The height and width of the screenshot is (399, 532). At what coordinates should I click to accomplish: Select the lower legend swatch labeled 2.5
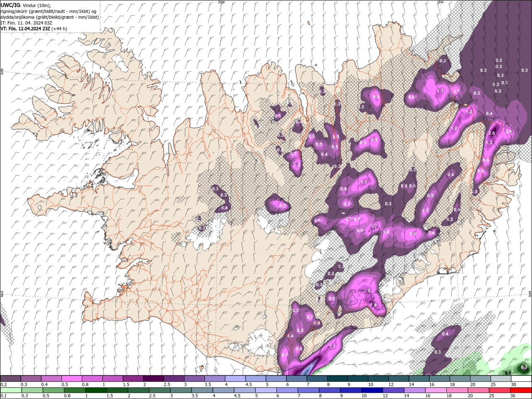pyautogui.click(x=159, y=390)
